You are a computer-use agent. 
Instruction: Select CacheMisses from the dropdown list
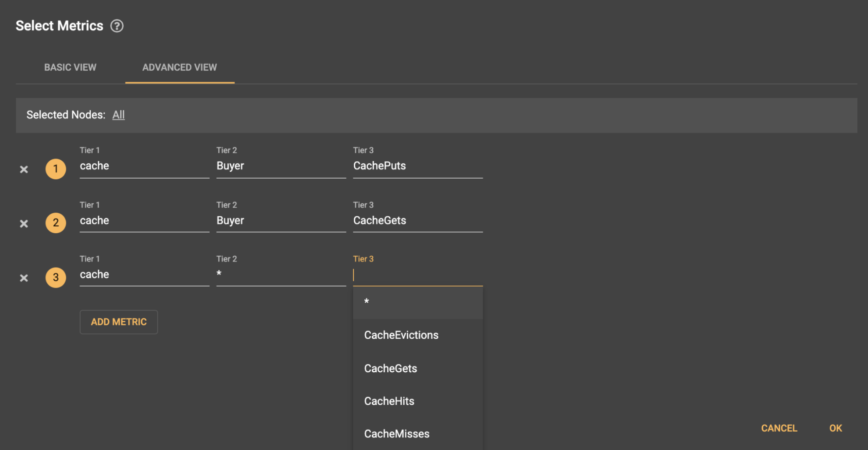[x=418, y=434]
